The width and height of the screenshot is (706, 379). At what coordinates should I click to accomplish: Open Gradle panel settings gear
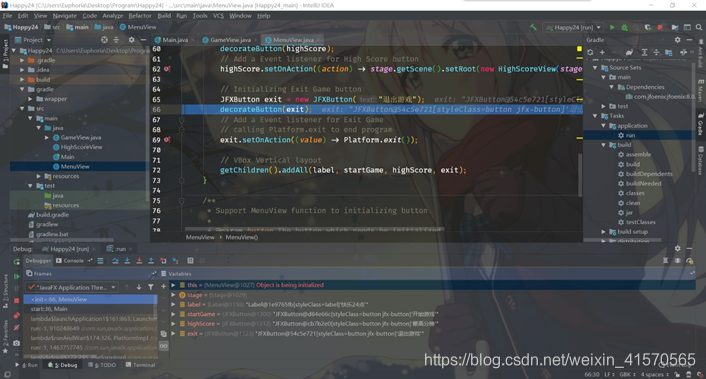click(x=677, y=40)
